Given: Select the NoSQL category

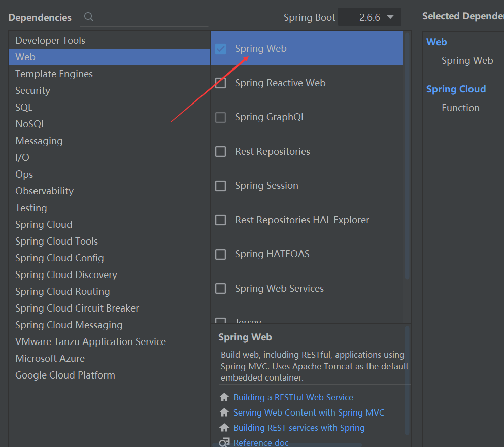Looking at the screenshot, I should 109,124.
